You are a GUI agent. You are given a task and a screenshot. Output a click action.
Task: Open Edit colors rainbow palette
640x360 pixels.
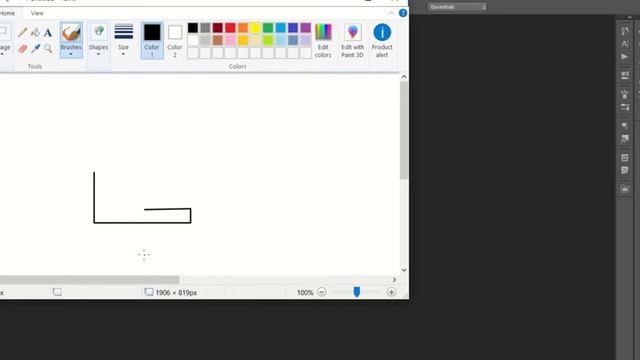point(323,32)
